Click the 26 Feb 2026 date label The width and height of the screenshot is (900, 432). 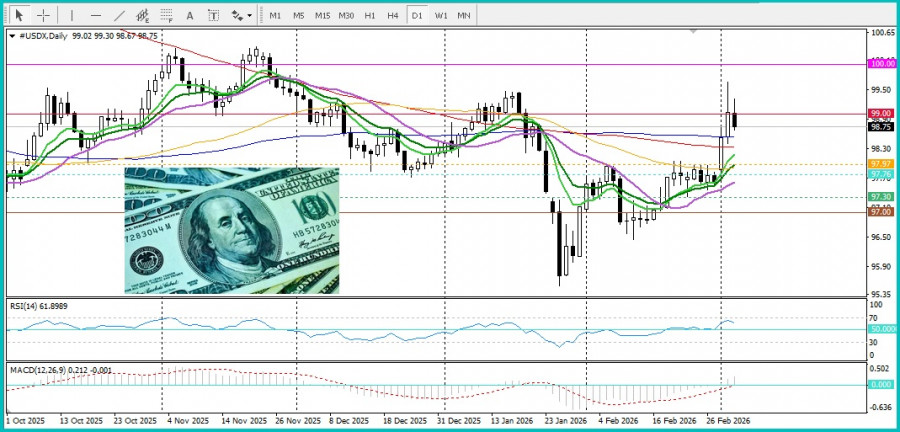tap(728, 421)
